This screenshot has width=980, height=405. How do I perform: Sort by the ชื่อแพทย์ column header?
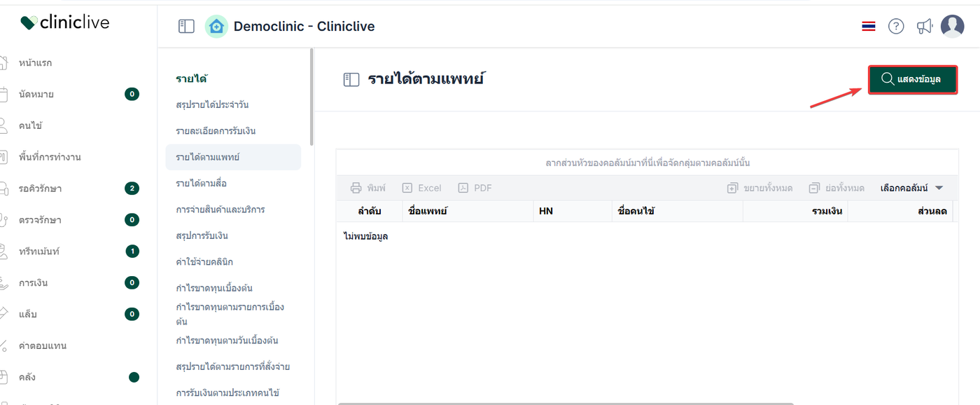click(x=427, y=211)
